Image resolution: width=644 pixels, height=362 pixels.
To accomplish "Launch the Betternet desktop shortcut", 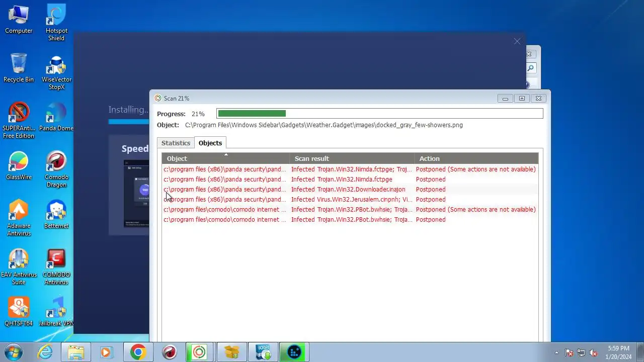I will click(x=56, y=214).
